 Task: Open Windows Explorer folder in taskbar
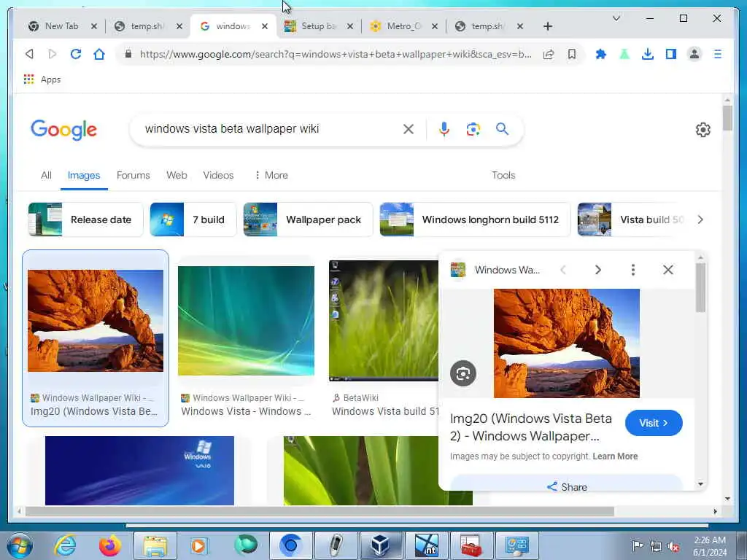pos(155,545)
